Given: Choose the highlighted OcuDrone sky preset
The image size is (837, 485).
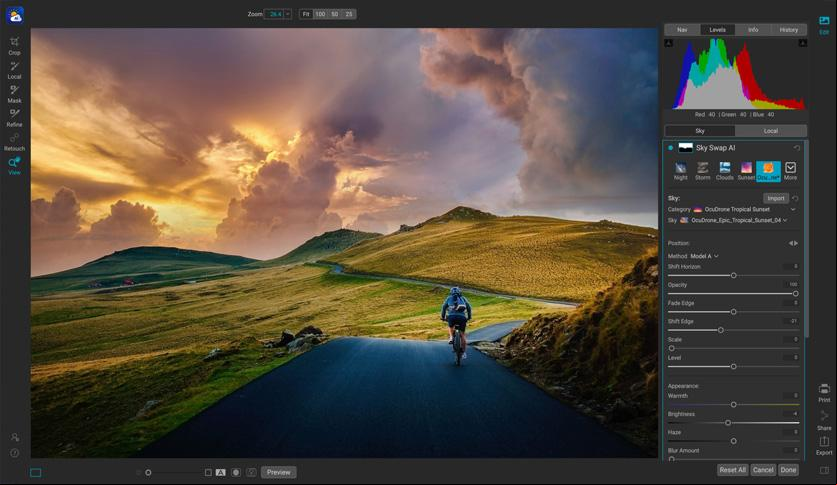Looking at the screenshot, I should click(x=768, y=171).
